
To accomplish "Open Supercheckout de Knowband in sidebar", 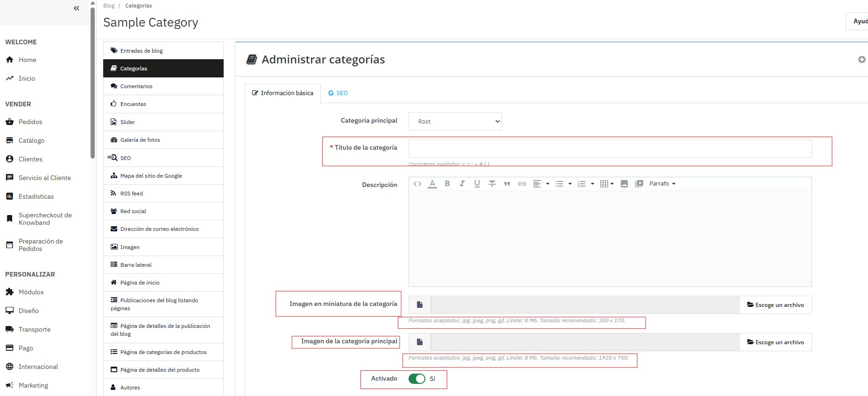I will (x=45, y=219).
